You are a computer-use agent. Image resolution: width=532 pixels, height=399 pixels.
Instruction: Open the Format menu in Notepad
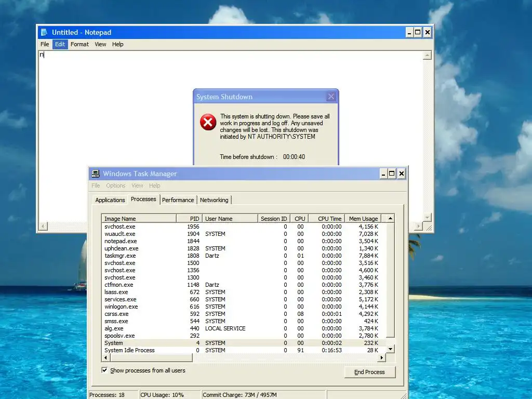79,44
